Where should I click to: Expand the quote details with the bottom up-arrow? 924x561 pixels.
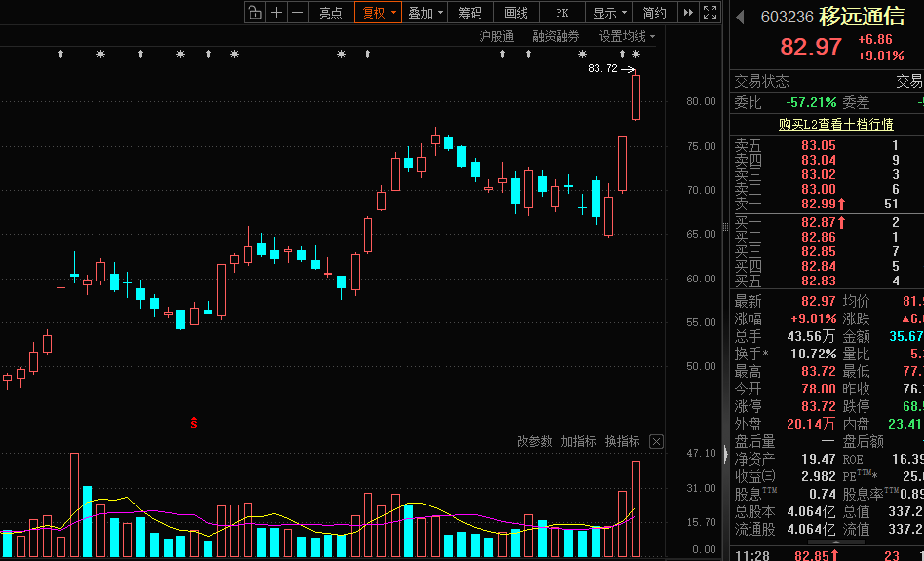tap(835, 542)
